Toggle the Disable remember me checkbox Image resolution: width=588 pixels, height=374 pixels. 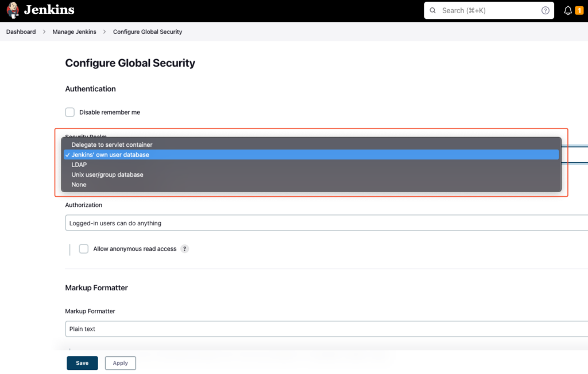coord(69,112)
